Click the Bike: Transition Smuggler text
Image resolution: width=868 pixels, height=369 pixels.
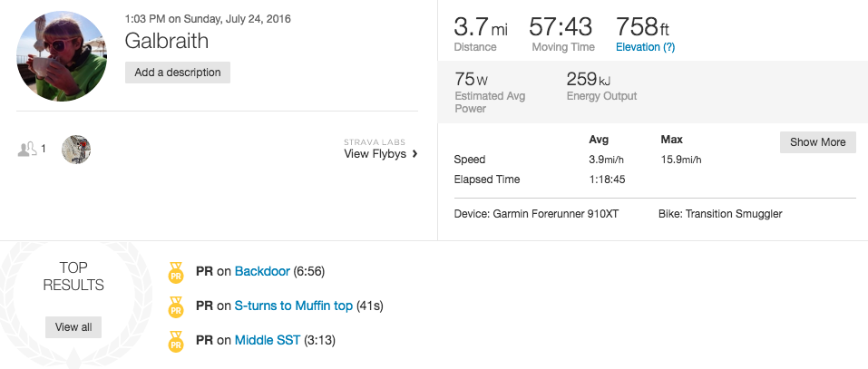720,214
